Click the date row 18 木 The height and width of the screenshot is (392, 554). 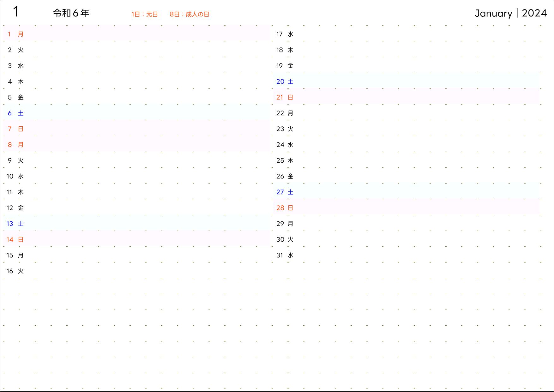[406, 49]
